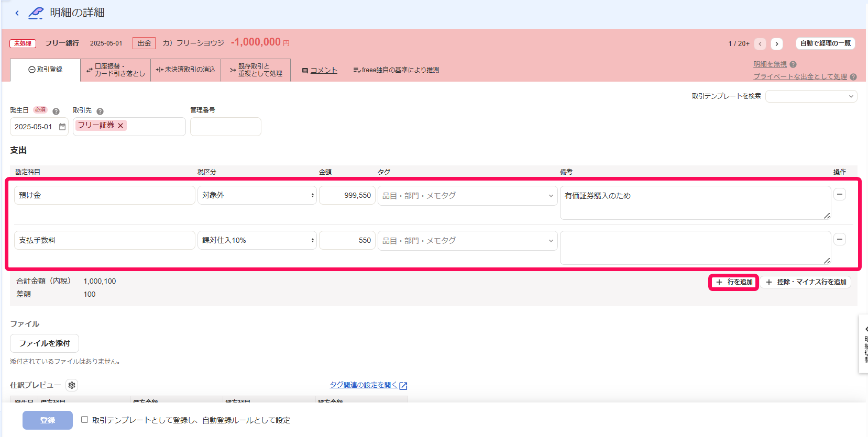Edit the 有価証券購入のため remarks field
The height and width of the screenshot is (437, 868).
coord(696,203)
